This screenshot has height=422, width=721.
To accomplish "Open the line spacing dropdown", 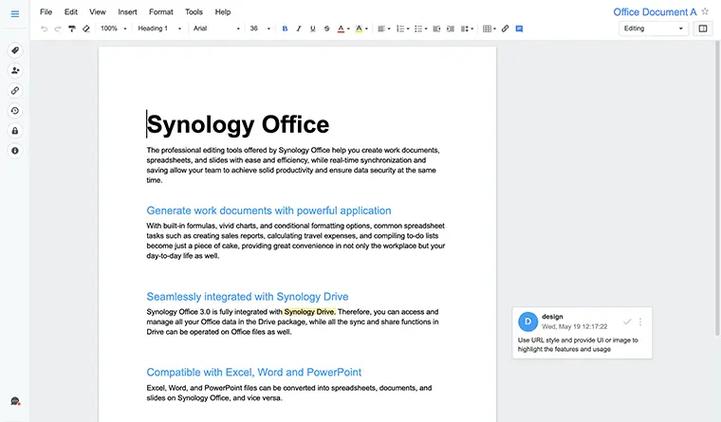I will pyautogui.click(x=467, y=29).
